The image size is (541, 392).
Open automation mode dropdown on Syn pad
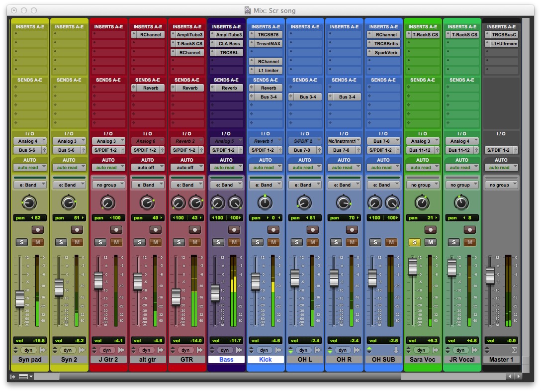coord(30,167)
